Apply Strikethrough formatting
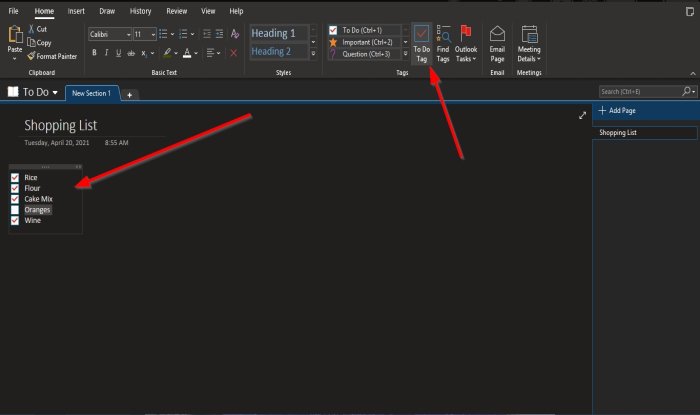The width and height of the screenshot is (700, 415). coord(131,53)
